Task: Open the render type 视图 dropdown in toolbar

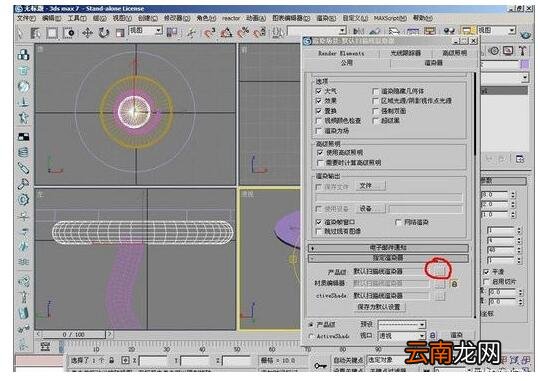Action: [496, 31]
